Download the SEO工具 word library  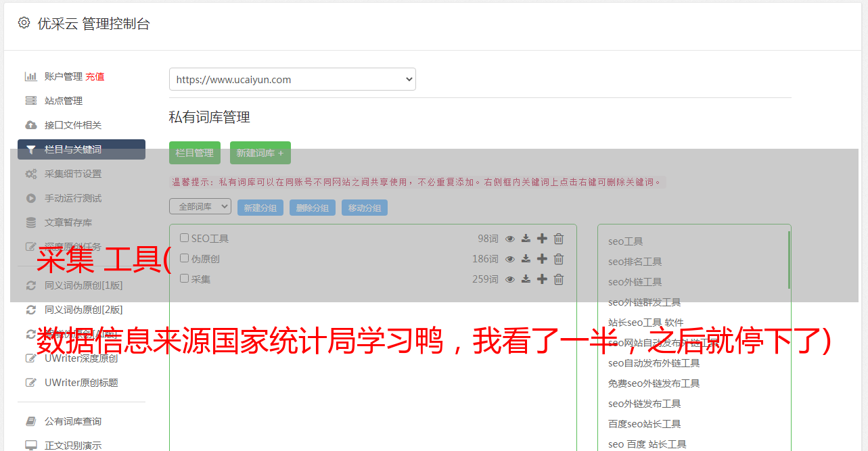click(x=526, y=239)
